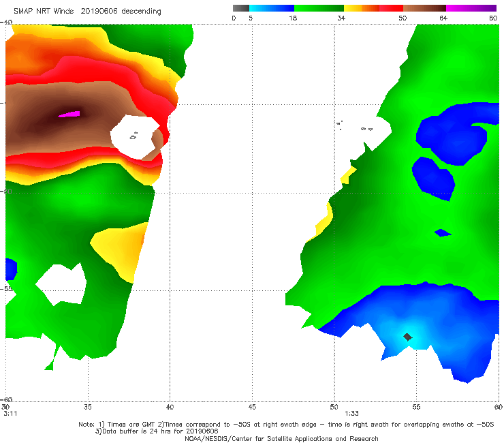Click the NOAA/NESDIS credit line
Image resolution: width=504 pixels, height=443 pixels.
[x=281, y=438]
